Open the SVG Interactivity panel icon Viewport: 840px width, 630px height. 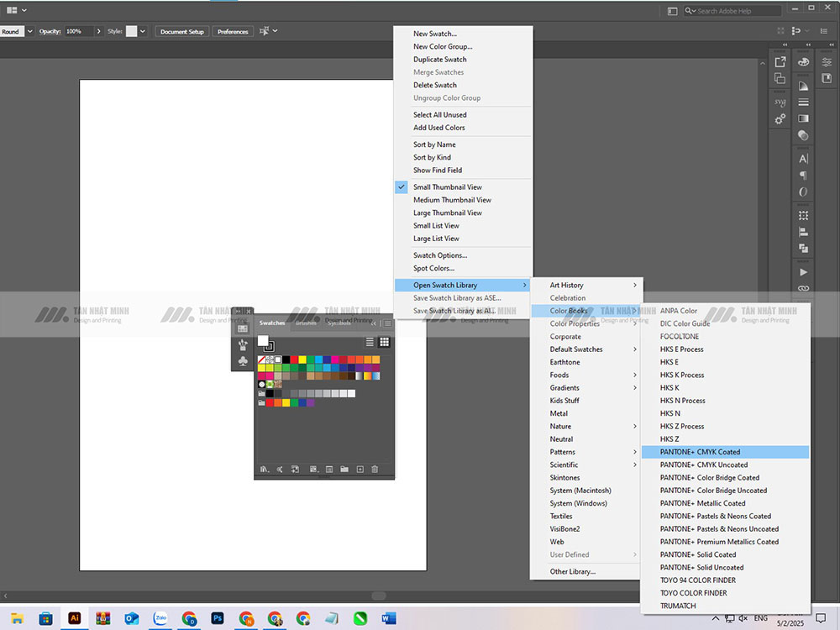coord(780,102)
